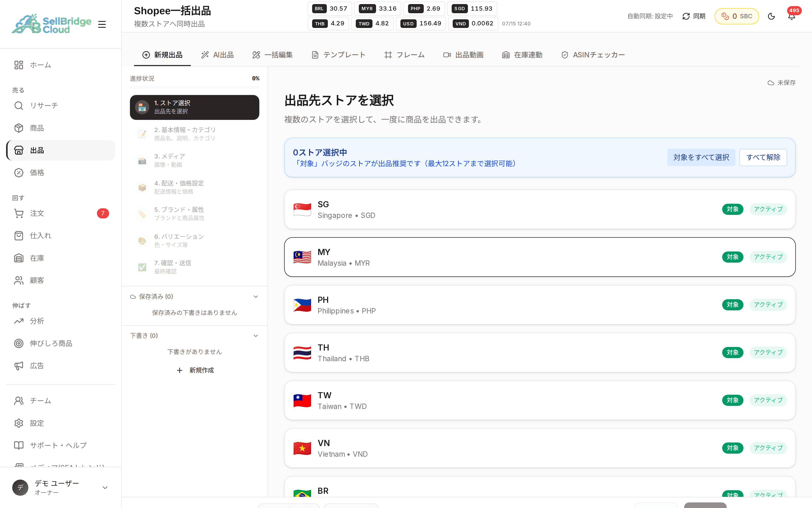The width and height of the screenshot is (812, 508).
Task: Select the MY Malaysia store card
Action: click(x=539, y=257)
